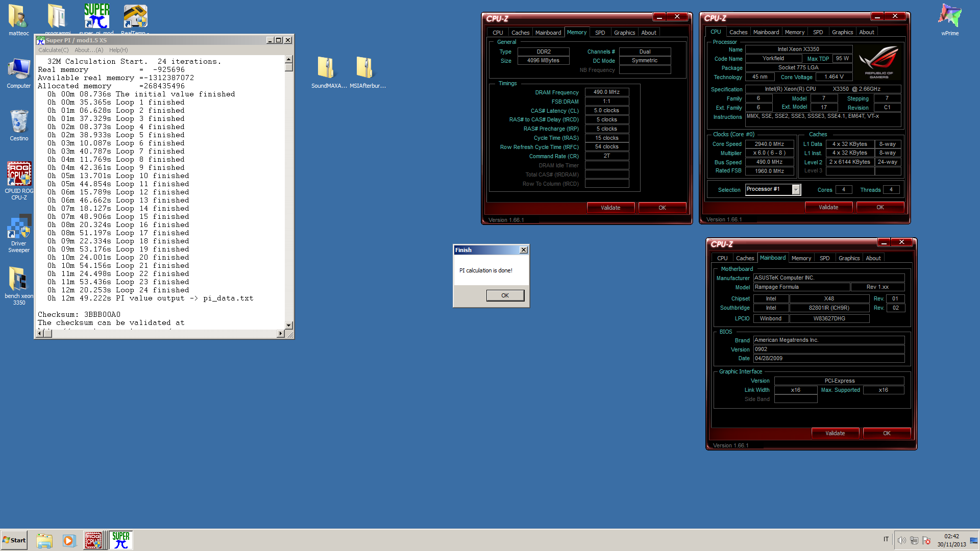Launch Windows Media Player from the taskbar
The width and height of the screenshot is (980, 551).
(69, 540)
